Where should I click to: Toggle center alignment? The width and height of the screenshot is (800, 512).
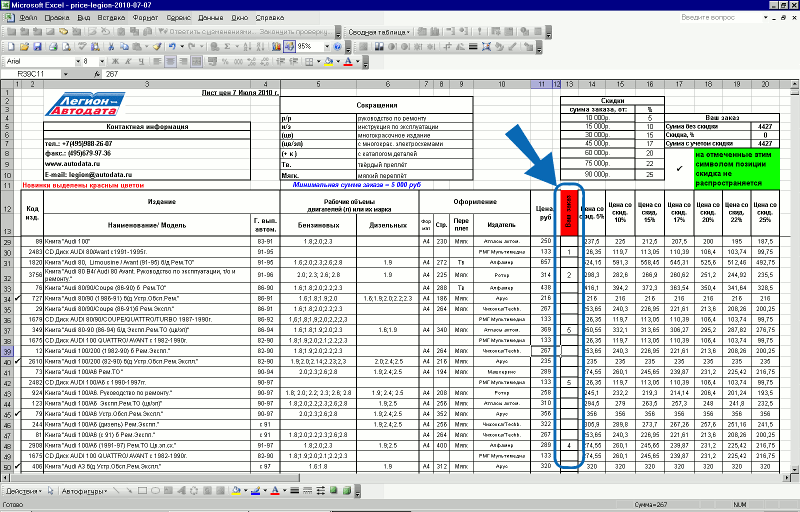[x=170, y=61]
